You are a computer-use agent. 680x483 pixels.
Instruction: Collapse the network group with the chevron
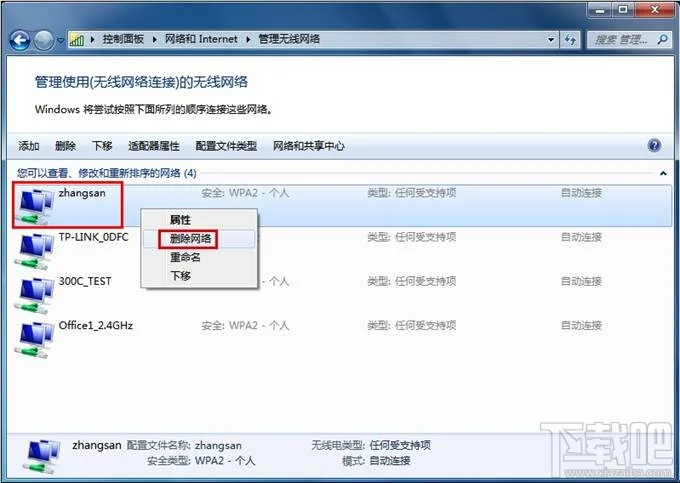tap(663, 173)
